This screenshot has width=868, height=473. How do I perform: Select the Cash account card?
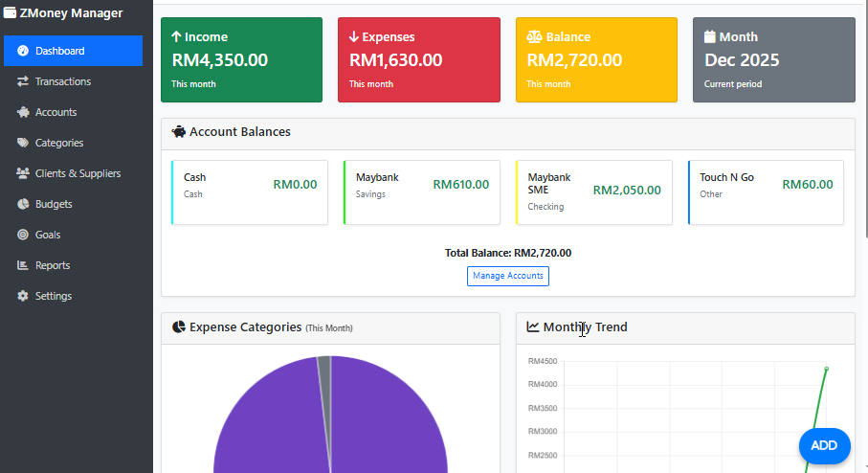click(250, 192)
